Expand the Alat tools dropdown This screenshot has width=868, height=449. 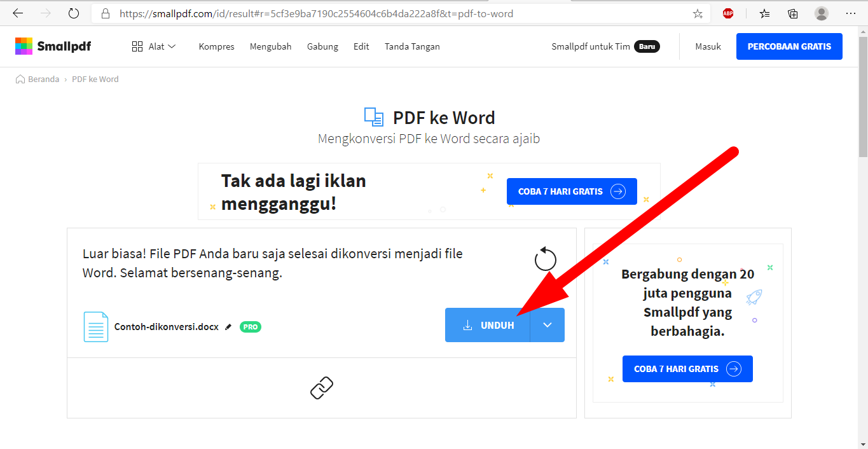pyautogui.click(x=154, y=46)
